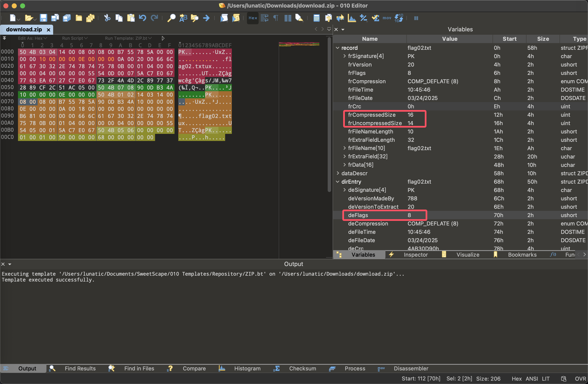
Task: Toggle the word wrap icon
Action: (264, 18)
